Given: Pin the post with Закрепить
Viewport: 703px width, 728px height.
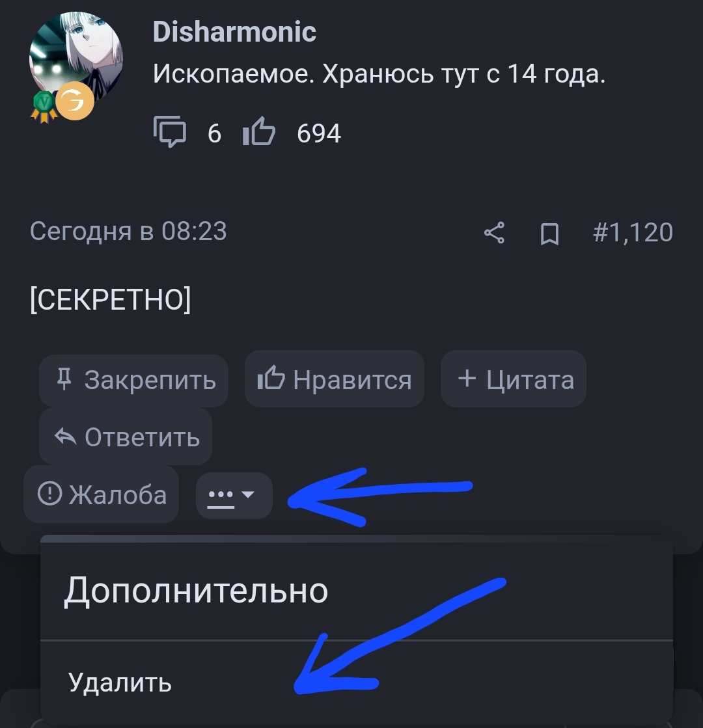Looking at the screenshot, I should click(x=134, y=381).
